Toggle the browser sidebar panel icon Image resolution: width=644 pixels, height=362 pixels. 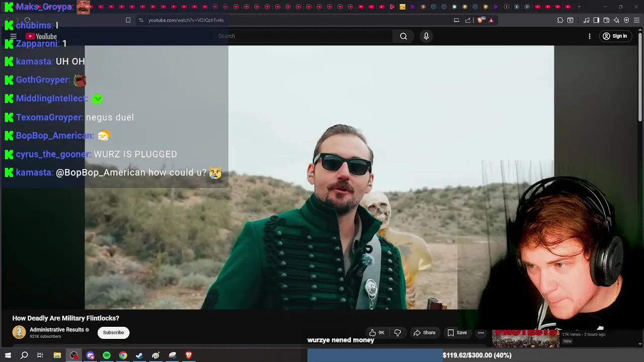coord(596,20)
